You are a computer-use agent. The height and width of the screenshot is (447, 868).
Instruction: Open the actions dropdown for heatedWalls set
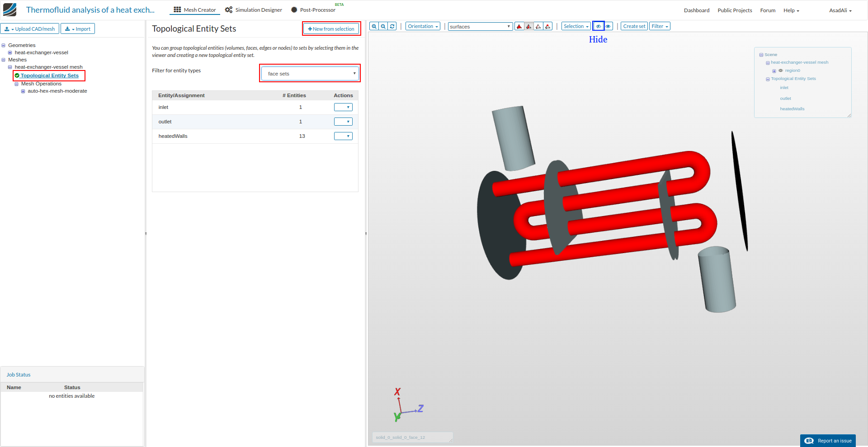343,136
